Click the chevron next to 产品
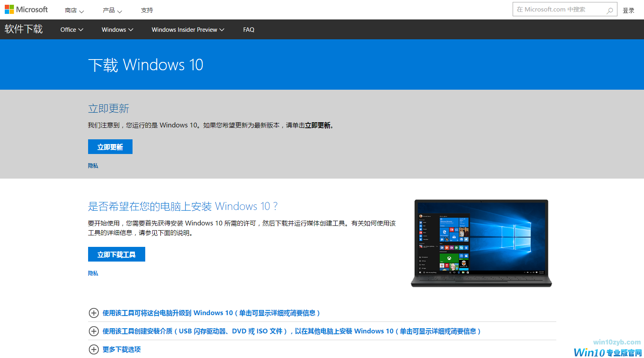This screenshot has height=358, width=644. [x=120, y=11]
